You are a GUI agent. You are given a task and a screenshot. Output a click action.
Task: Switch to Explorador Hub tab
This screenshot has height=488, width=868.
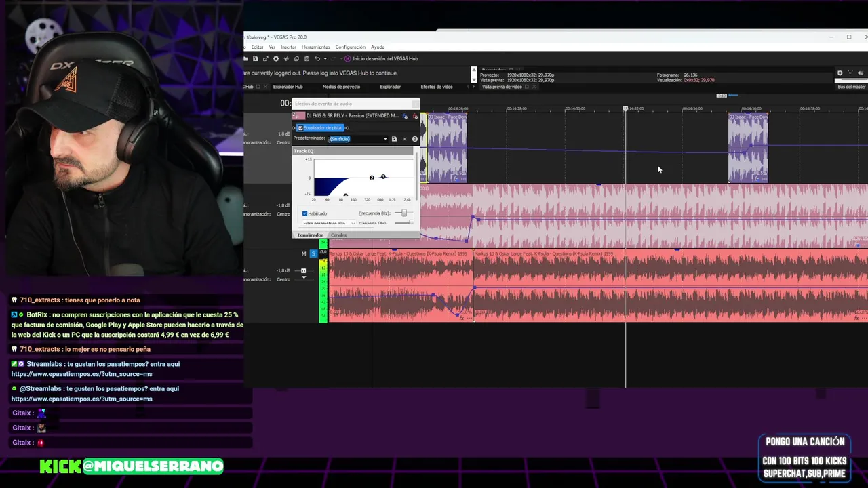(x=288, y=87)
